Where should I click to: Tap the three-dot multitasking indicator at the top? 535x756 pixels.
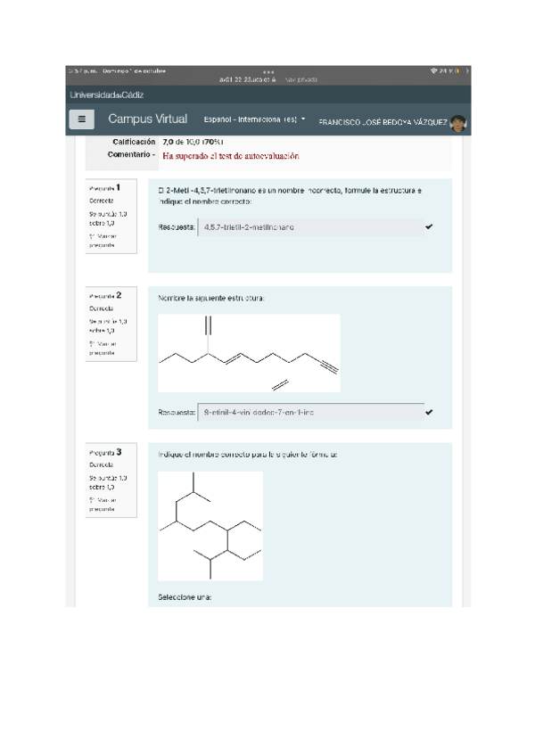pyautogui.click(x=267, y=72)
